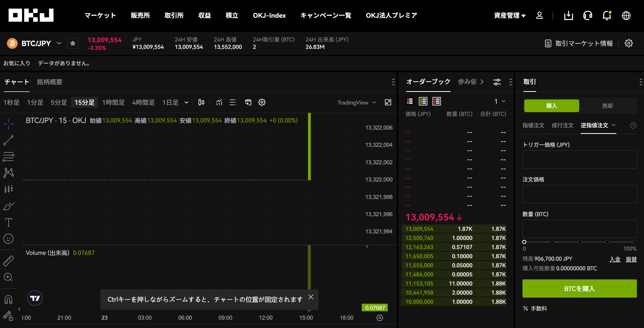
Task: Expand 歩み値 arrow in order book
Action: coord(482,82)
